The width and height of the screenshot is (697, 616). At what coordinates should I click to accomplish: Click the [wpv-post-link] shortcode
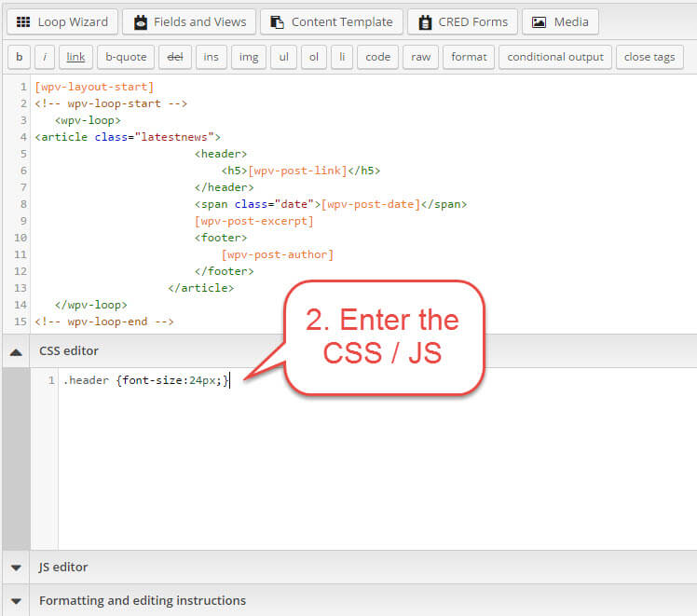pyautogui.click(x=297, y=171)
